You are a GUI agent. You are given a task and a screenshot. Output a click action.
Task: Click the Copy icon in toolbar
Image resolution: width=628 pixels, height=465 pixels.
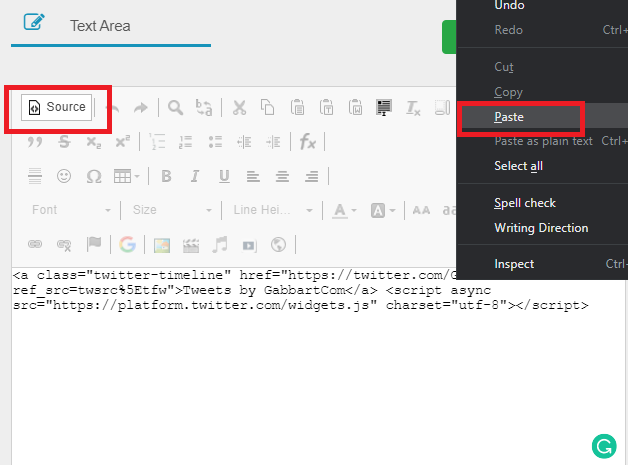tap(268, 108)
